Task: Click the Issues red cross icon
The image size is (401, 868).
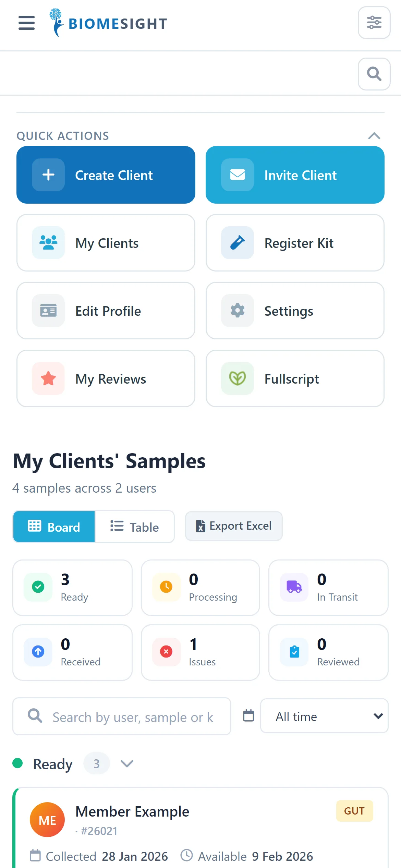Action: [x=166, y=652]
